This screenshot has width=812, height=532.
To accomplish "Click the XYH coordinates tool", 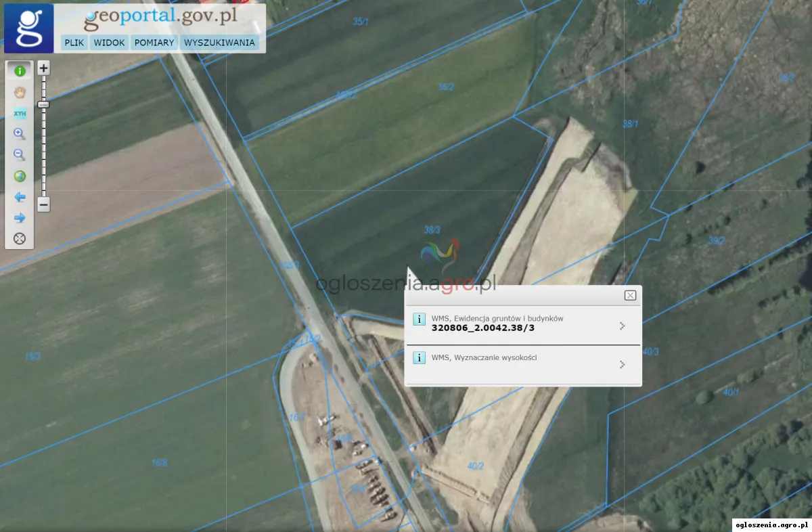I will click(20, 113).
